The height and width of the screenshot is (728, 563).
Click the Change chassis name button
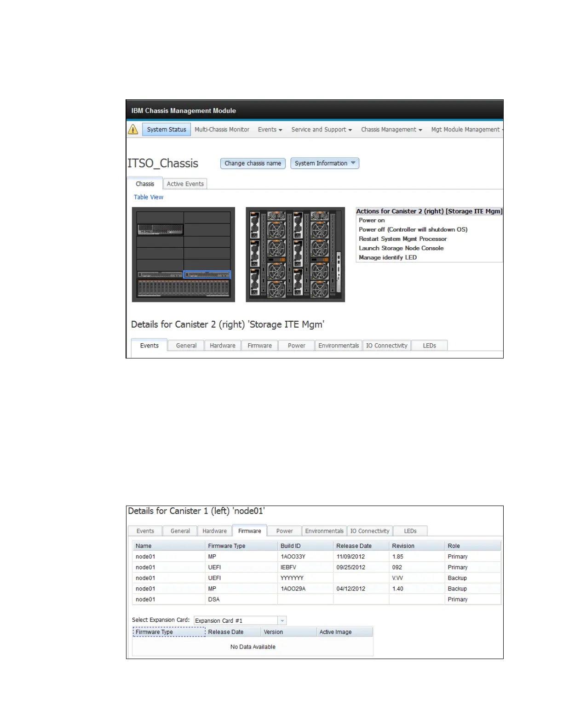pos(253,163)
